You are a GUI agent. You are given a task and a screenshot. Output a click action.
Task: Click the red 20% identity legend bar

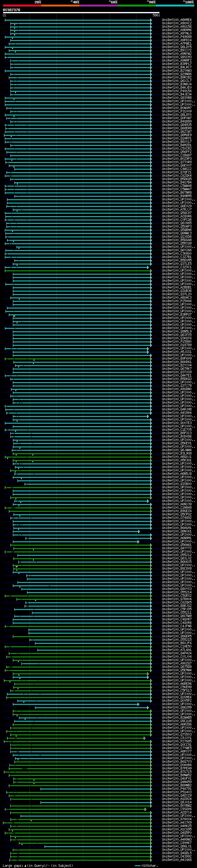click(x=22, y=6)
